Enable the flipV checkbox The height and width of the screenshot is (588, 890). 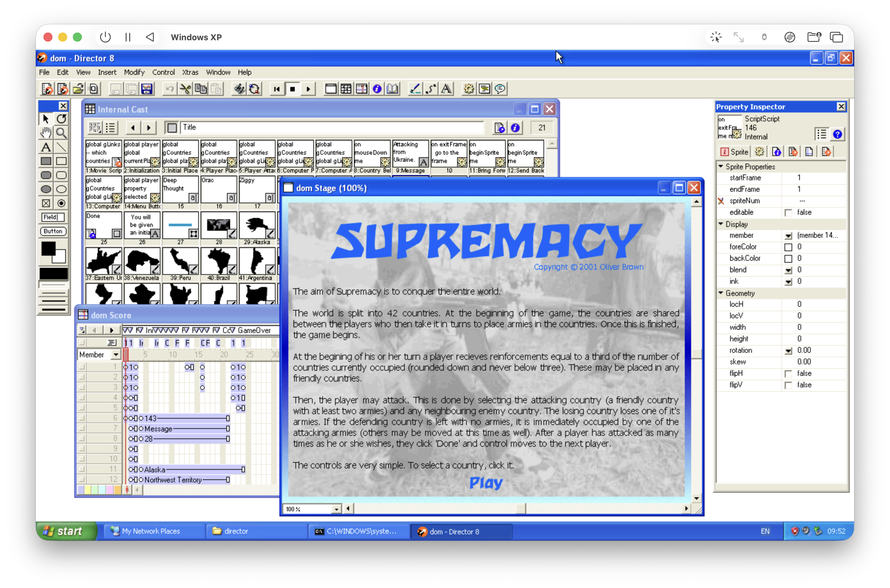point(788,385)
